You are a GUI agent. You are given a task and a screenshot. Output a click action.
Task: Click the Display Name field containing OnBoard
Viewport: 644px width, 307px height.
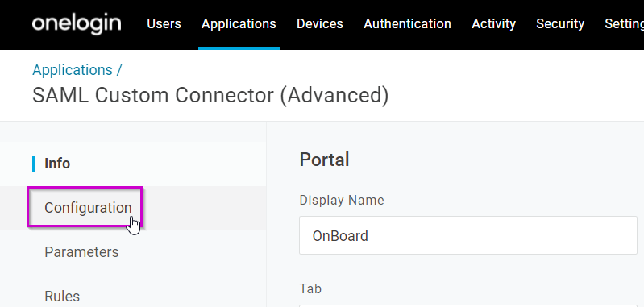click(468, 235)
